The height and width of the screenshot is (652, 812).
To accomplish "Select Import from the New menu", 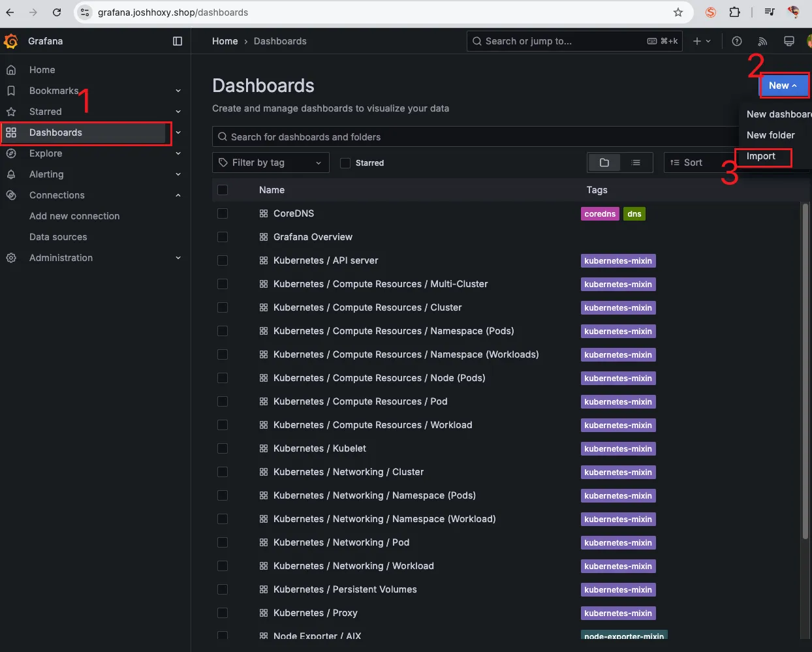I will pos(761,156).
